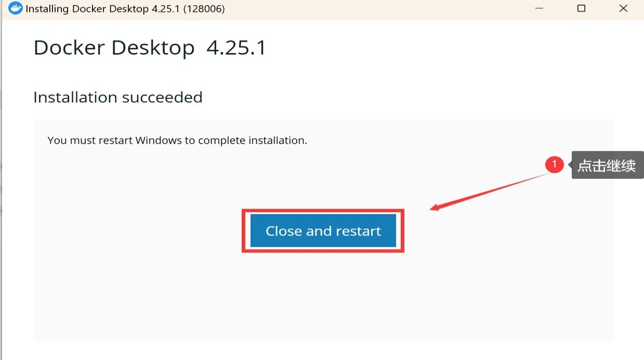Click the Close and restart button

(x=323, y=231)
